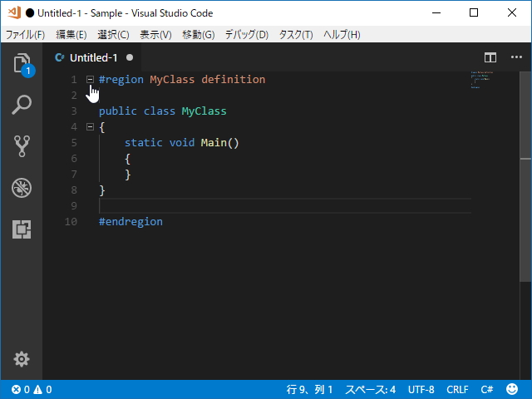The height and width of the screenshot is (399, 532).
Task: Open the Search view in activity bar
Action: point(22,105)
